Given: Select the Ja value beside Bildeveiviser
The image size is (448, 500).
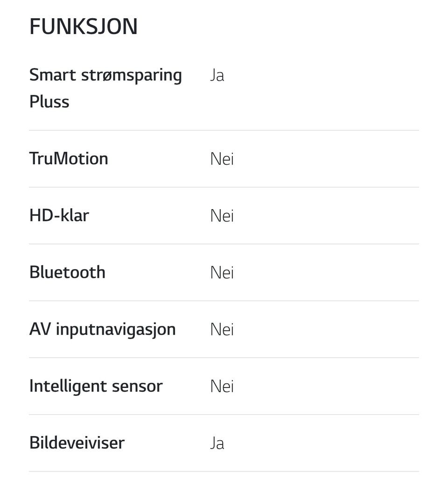Looking at the screenshot, I should point(217,443).
